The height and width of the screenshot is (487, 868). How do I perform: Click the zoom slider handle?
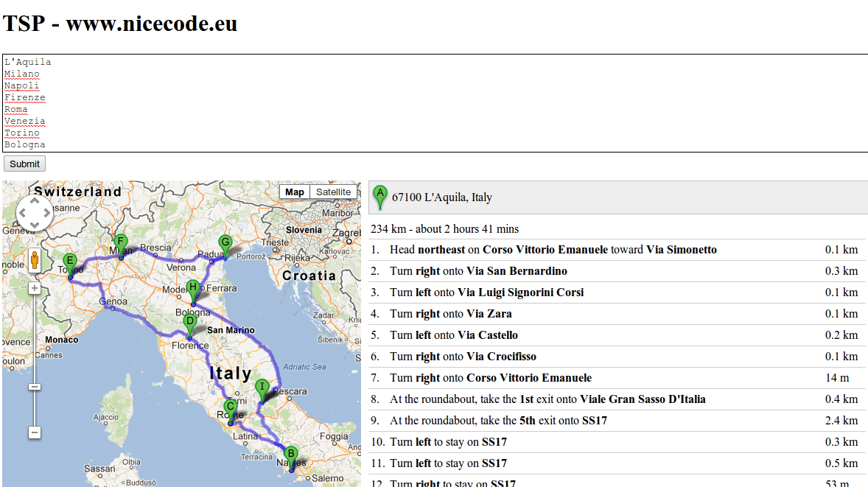[x=35, y=387]
